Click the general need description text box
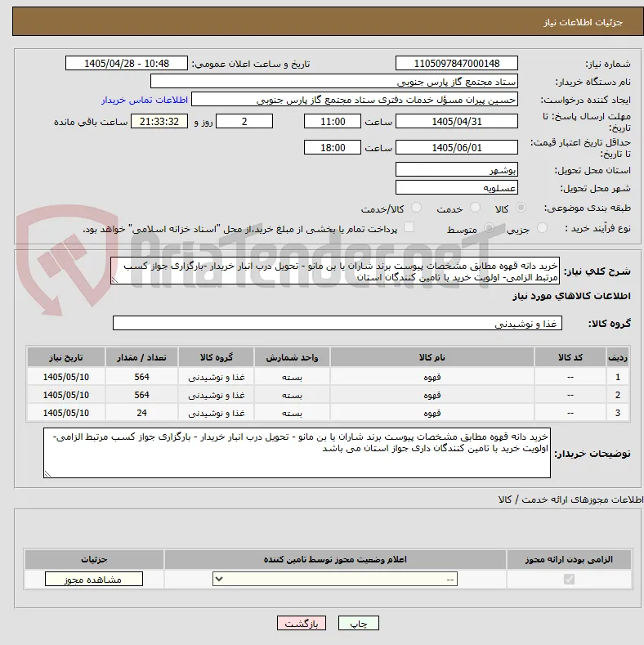Screen dimensions: 644x645 [335, 271]
